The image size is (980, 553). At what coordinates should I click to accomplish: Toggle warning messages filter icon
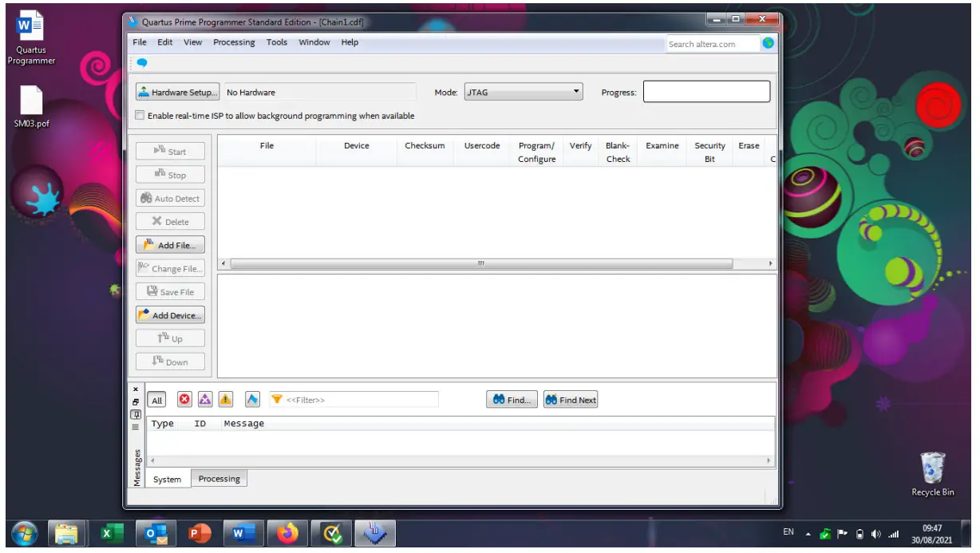coord(226,400)
